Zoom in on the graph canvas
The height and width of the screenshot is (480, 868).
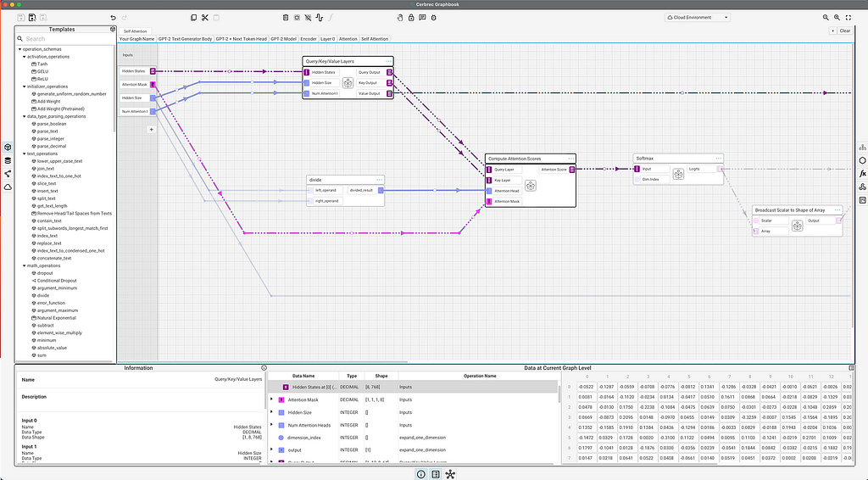point(837,18)
